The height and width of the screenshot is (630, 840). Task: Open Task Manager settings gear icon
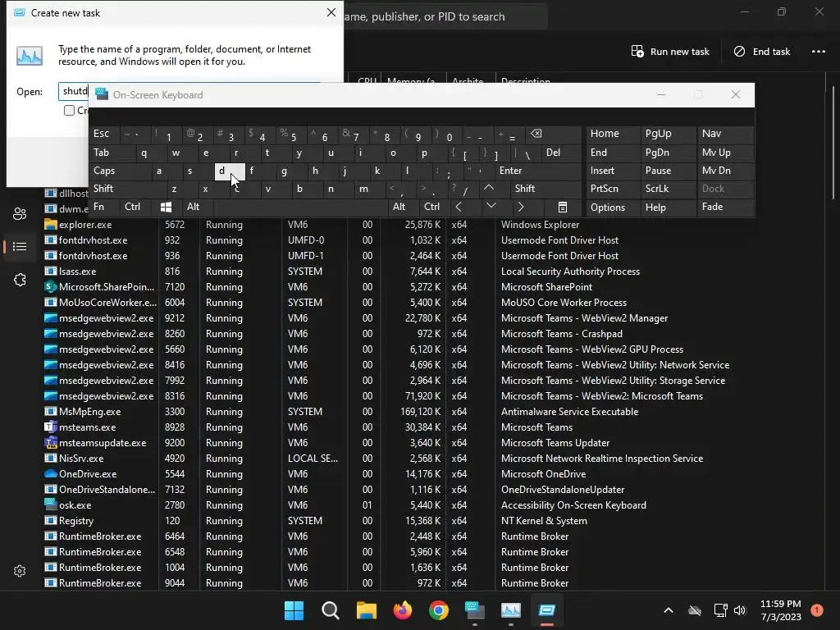20,571
